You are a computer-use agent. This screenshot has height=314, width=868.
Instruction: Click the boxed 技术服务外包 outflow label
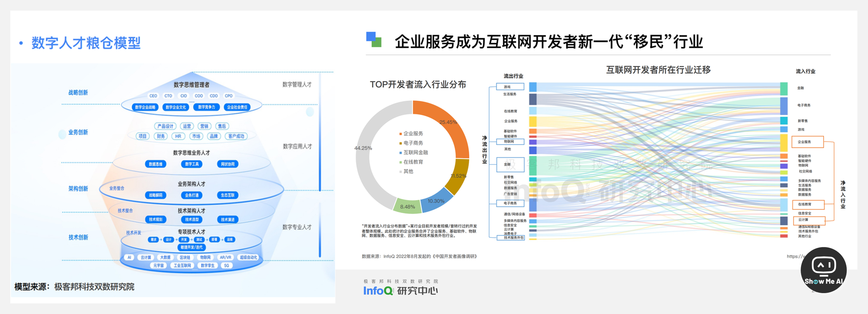pos(510,238)
